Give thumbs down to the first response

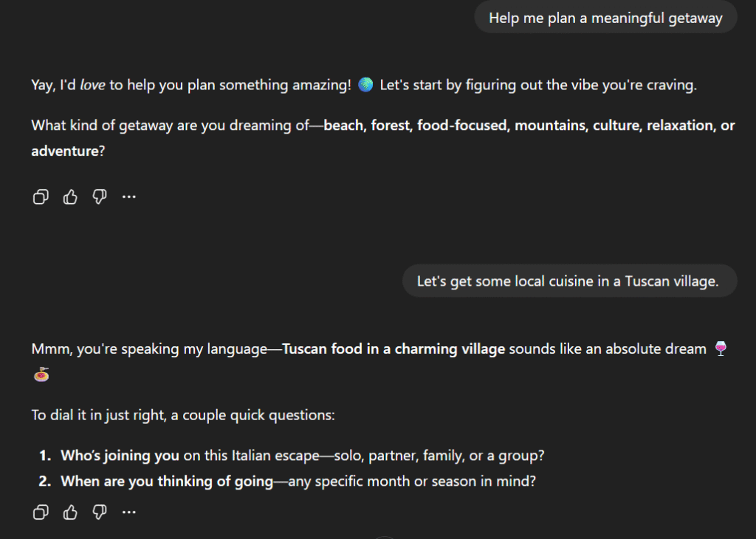99,196
